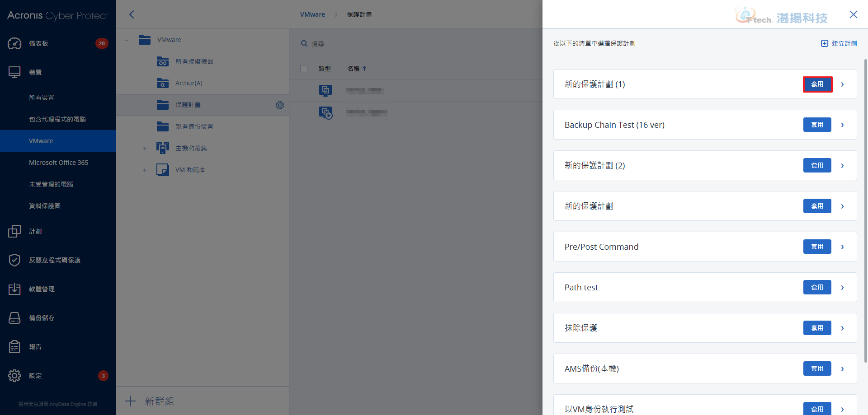
Task: Expand AMS備份(本機) plan chevron
Action: coord(843,369)
